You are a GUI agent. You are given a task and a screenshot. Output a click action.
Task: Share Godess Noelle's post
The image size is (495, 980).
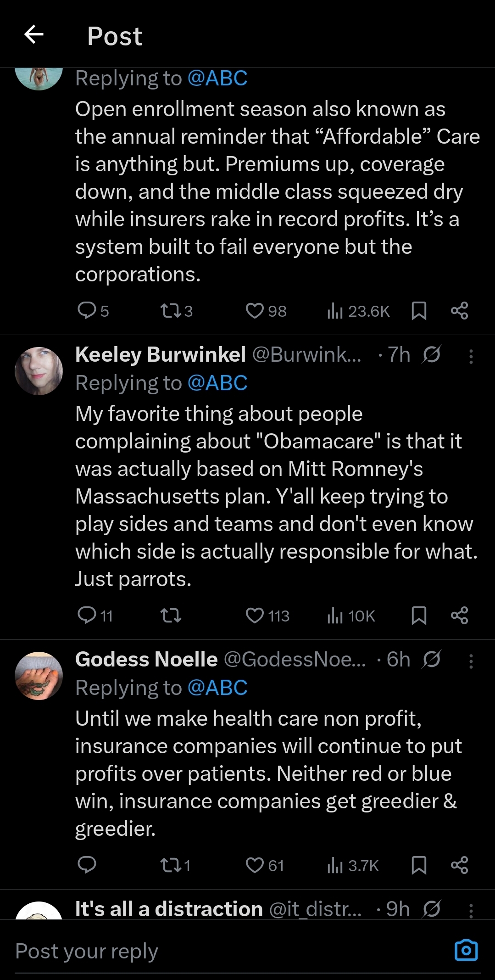click(x=459, y=865)
